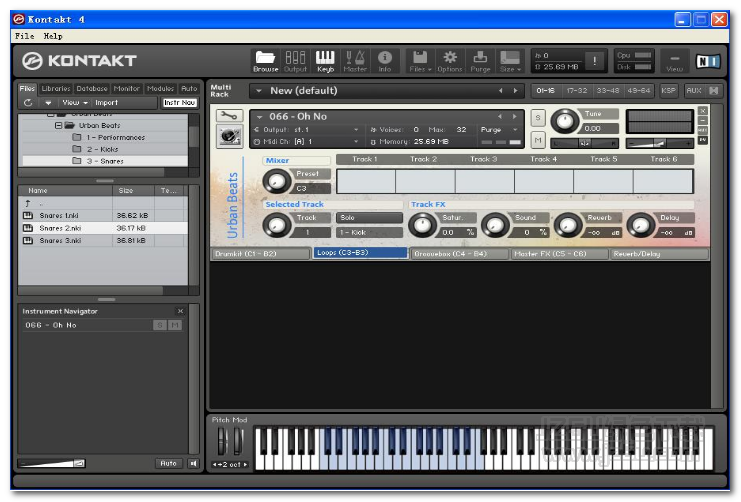Image resolution: width=741 pixels, height=502 pixels.
Task: Select Snares 1.nki file
Action: point(103,216)
